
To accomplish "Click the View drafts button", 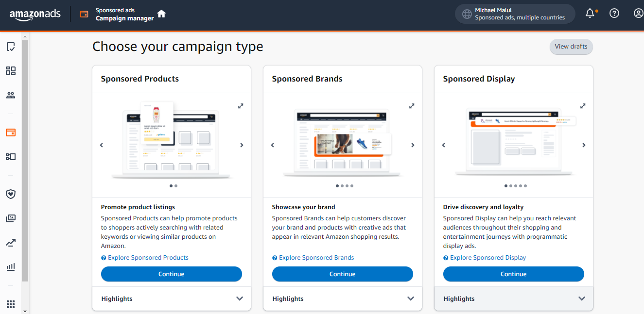I will (571, 47).
